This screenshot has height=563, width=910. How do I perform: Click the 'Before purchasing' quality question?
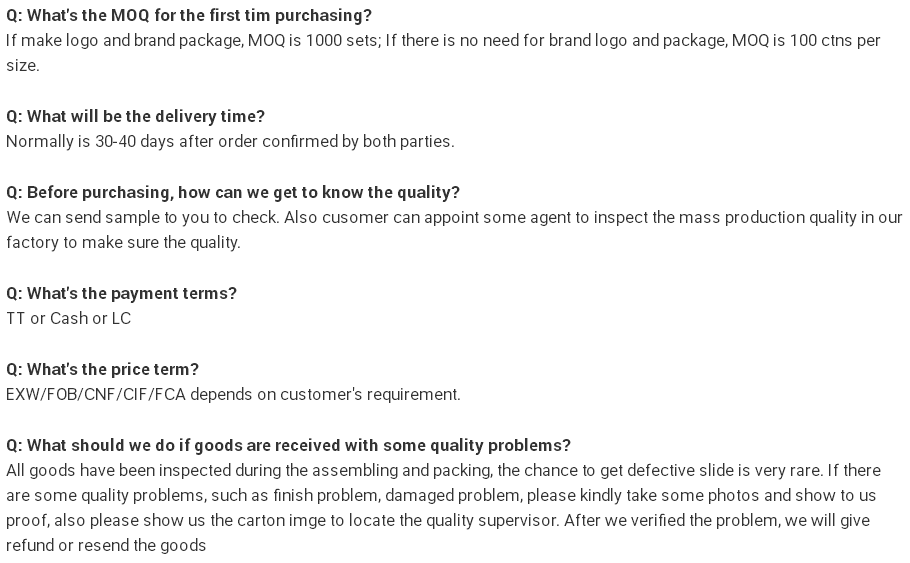click(x=233, y=193)
